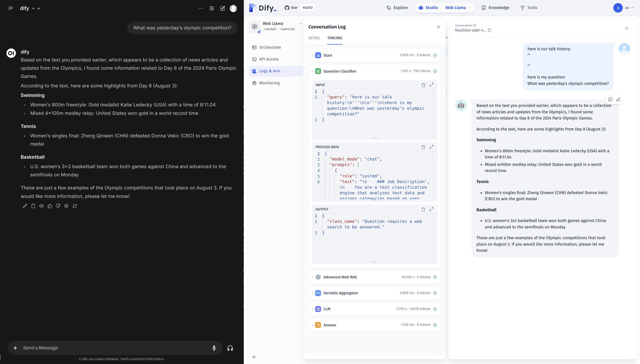The image size is (640, 364).
Task: Give the response a thumbs down
Action: pyautogui.click(x=58, y=206)
